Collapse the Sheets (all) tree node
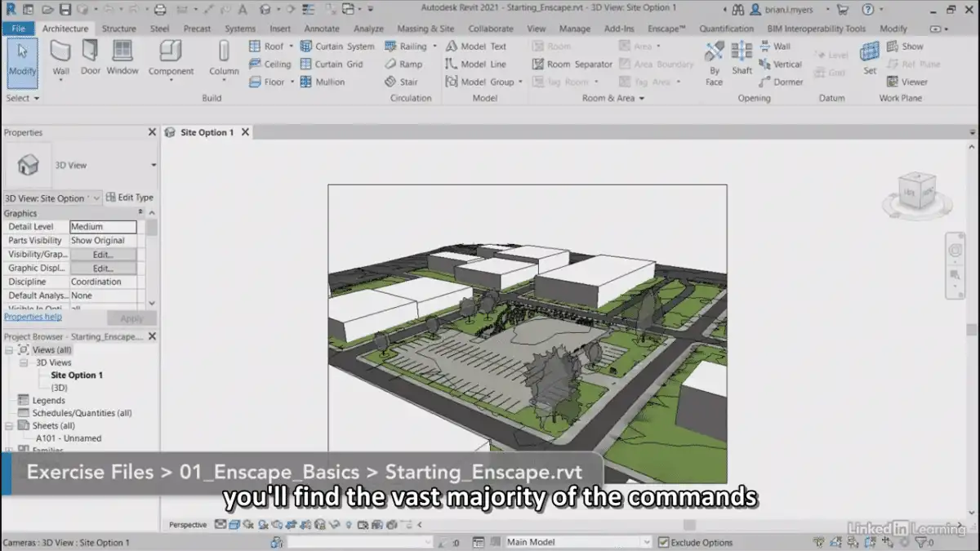This screenshot has height=551, width=980. pos(9,426)
